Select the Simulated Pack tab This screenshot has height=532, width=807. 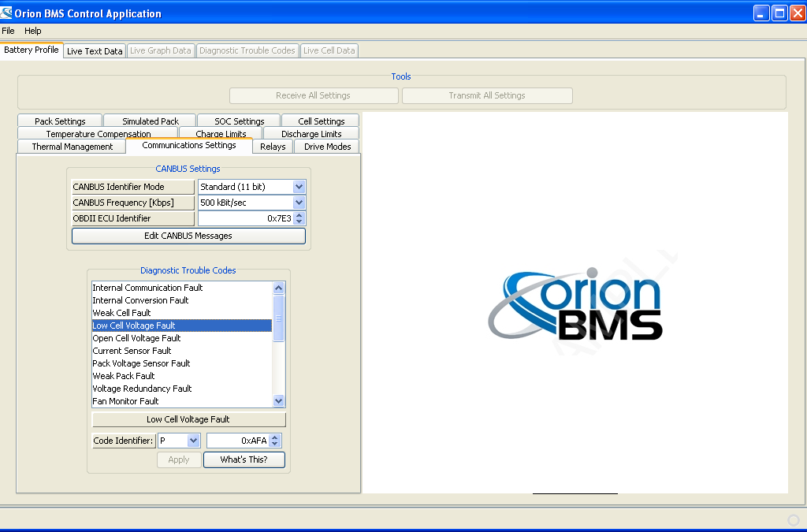[x=151, y=121]
